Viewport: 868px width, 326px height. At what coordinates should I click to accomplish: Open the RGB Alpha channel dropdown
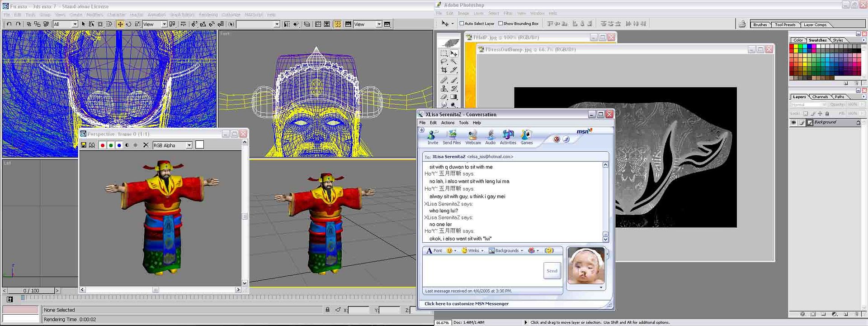coord(189,145)
